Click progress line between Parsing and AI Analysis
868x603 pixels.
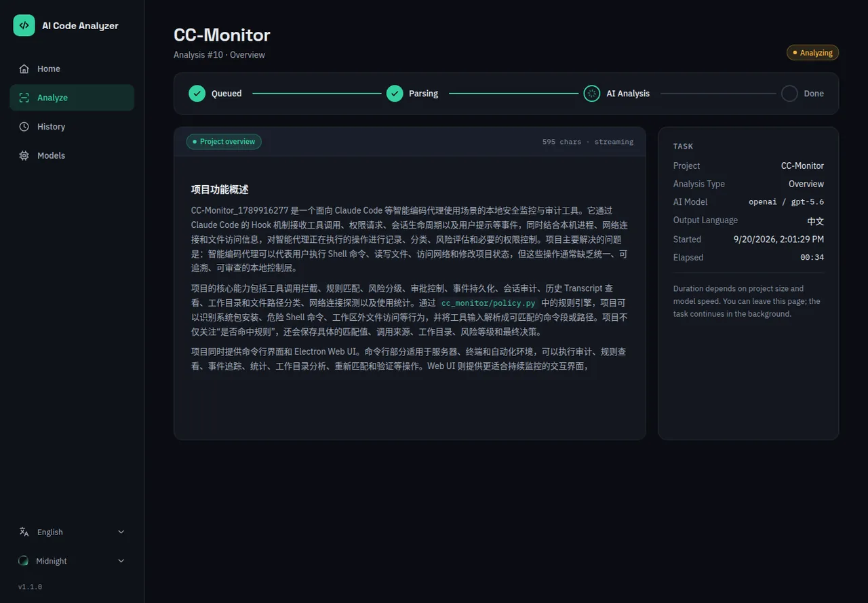[x=513, y=94]
